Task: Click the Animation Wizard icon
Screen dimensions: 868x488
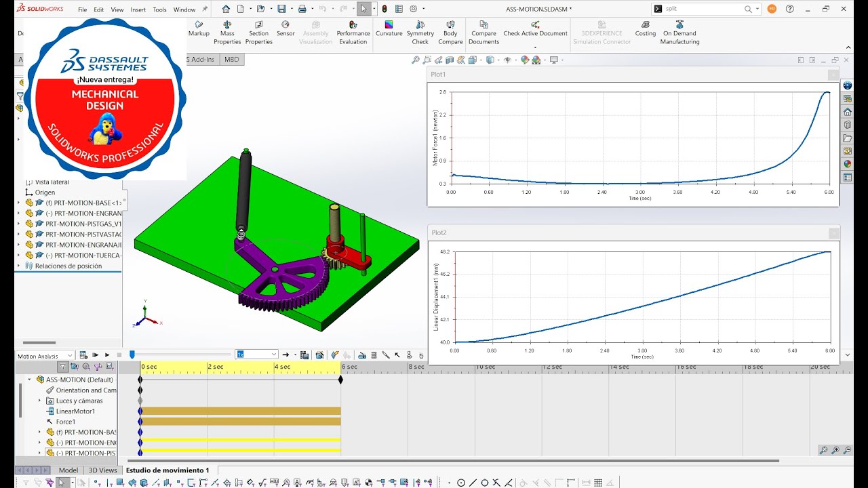Action: click(x=319, y=355)
